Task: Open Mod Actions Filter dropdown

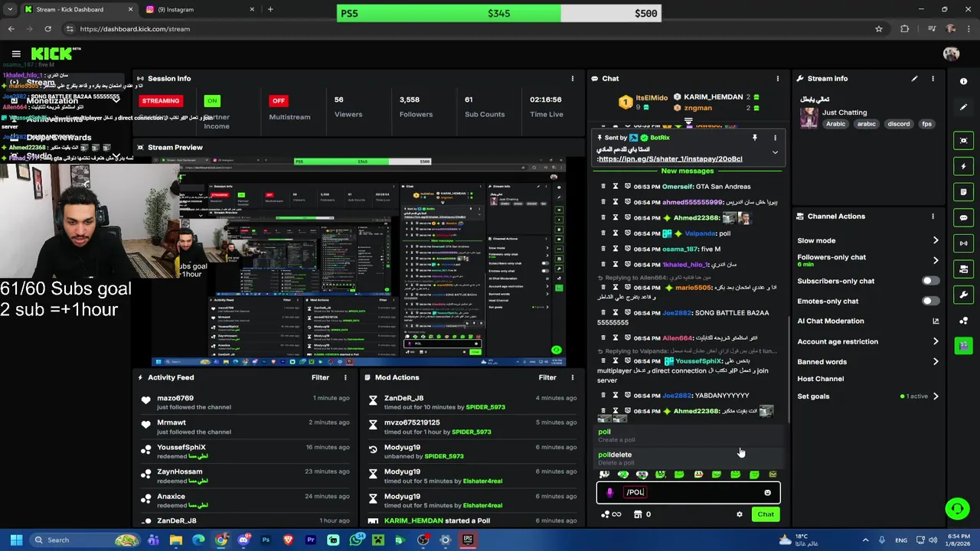Action: (547, 377)
